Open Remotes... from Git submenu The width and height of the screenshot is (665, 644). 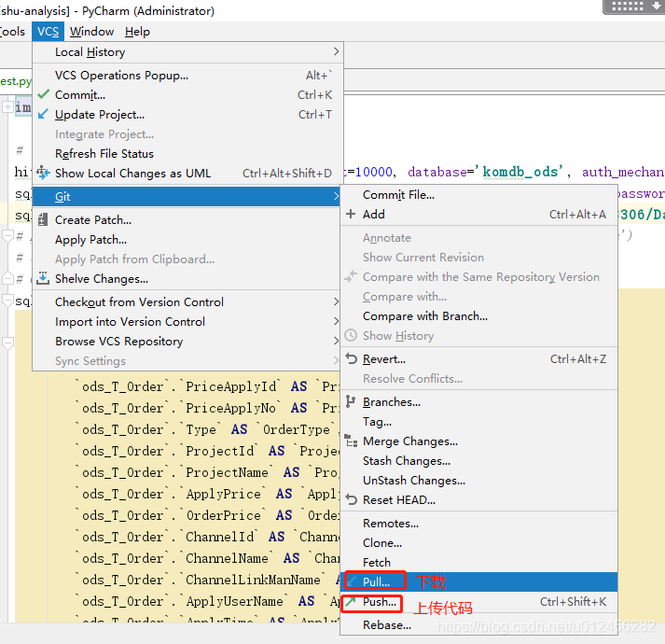[478, 523]
